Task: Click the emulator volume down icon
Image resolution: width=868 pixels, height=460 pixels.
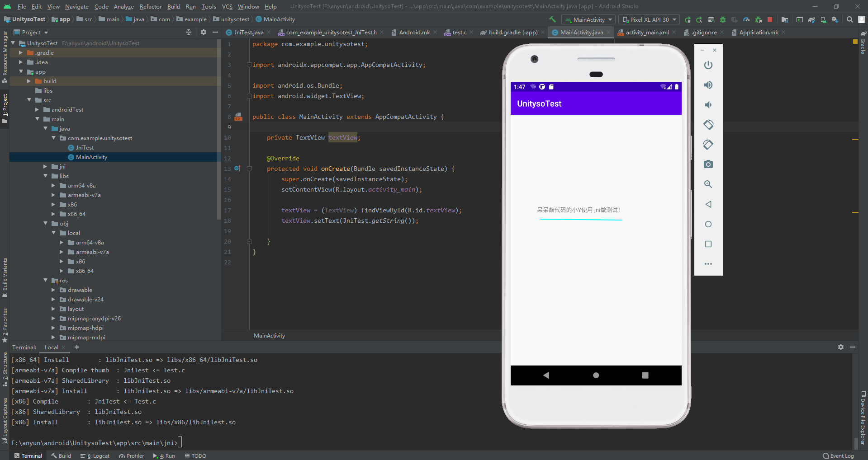Action: point(708,105)
